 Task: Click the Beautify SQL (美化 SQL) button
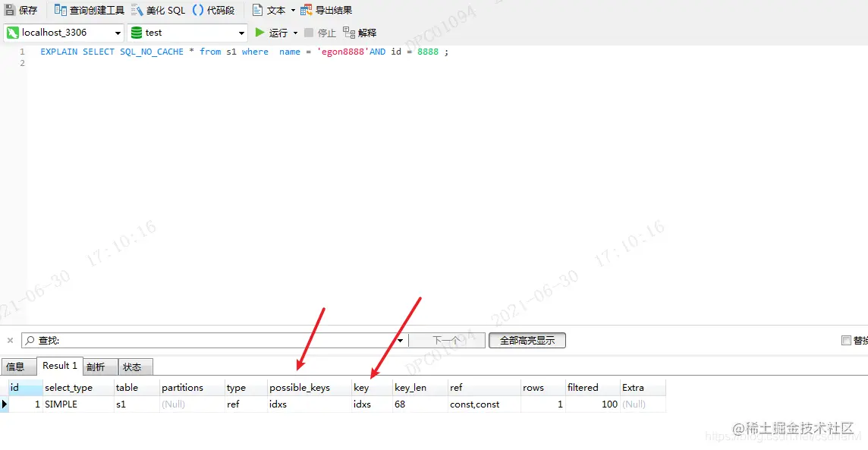click(x=159, y=10)
